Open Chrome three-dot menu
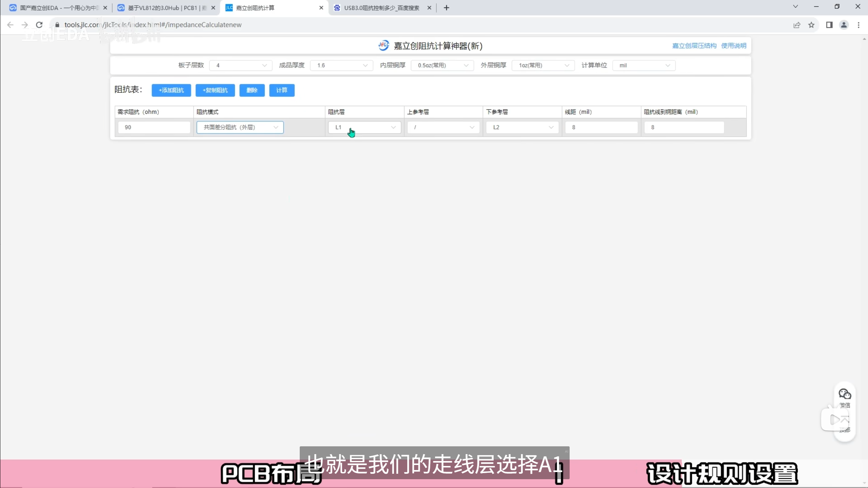This screenshot has width=868, height=488. [x=859, y=25]
